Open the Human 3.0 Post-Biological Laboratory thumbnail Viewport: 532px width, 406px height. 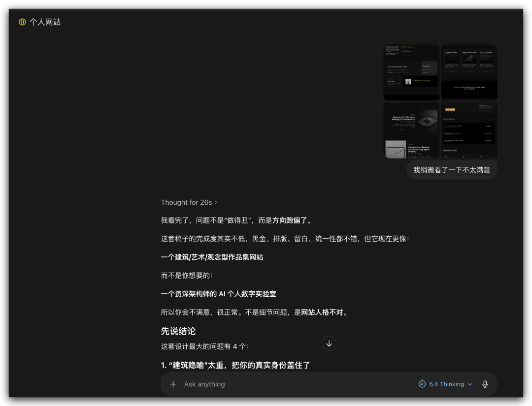pyautogui.click(x=411, y=130)
